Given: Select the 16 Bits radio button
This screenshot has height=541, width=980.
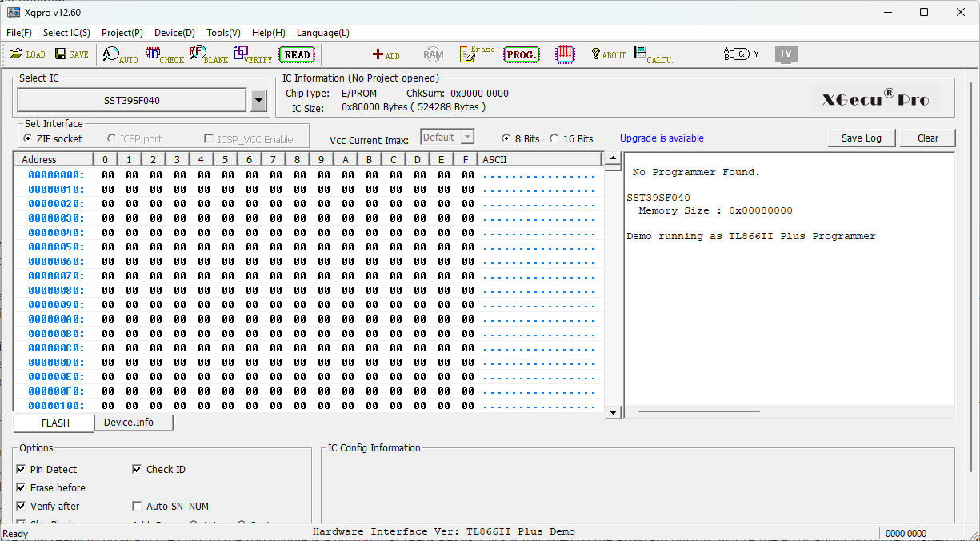Looking at the screenshot, I should [x=554, y=139].
